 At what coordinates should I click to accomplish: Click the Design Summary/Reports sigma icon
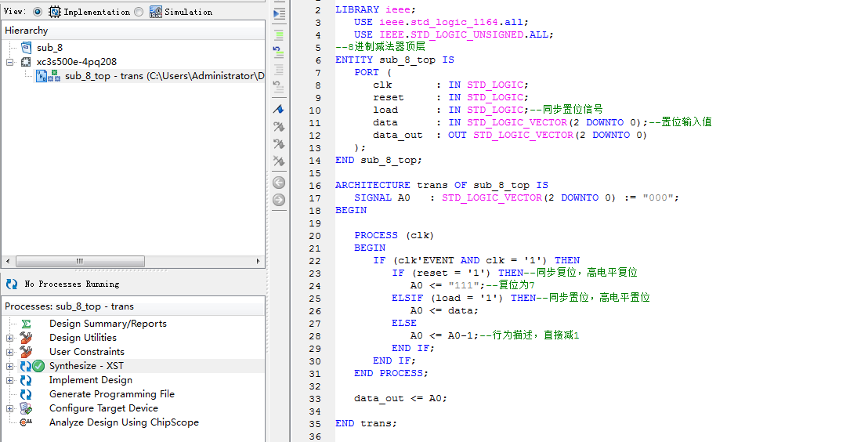tap(26, 324)
